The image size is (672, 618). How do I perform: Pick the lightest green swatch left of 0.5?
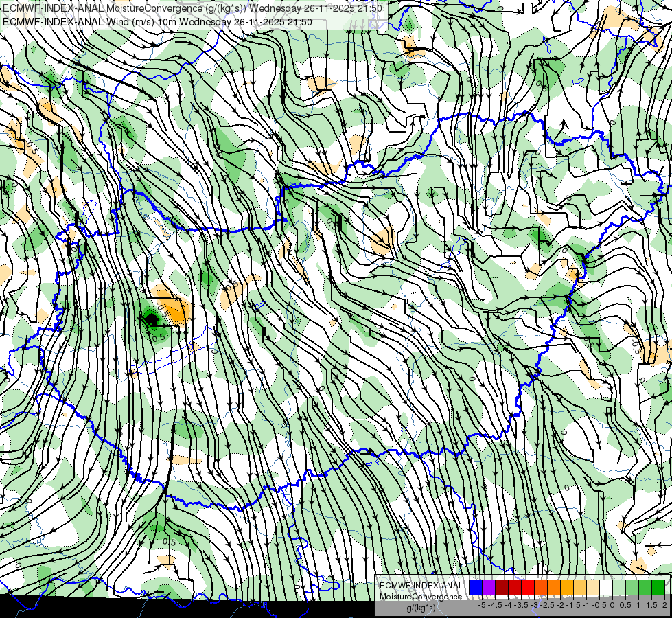619,587
